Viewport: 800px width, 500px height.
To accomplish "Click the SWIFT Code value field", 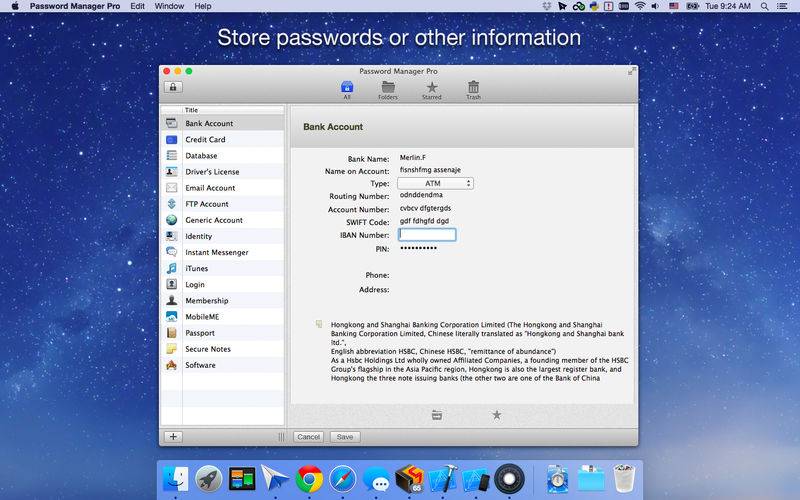I will click(x=424, y=221).
